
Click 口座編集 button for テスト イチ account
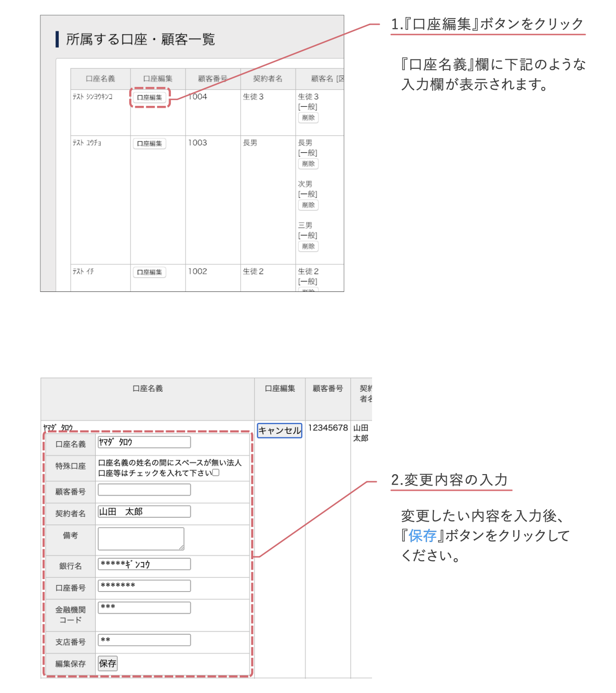point(149,272)
